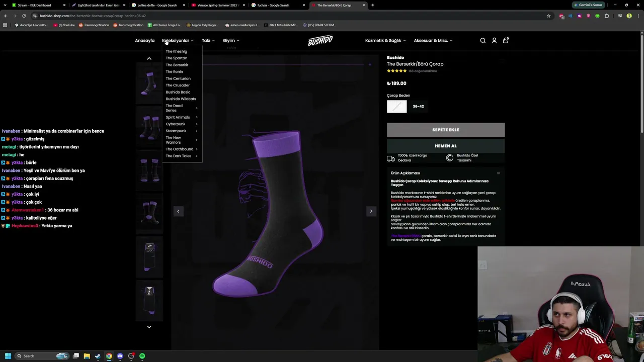Open File Explorer from the taskbar
This screenshot has height=362, width=644.
pos(87,356)
